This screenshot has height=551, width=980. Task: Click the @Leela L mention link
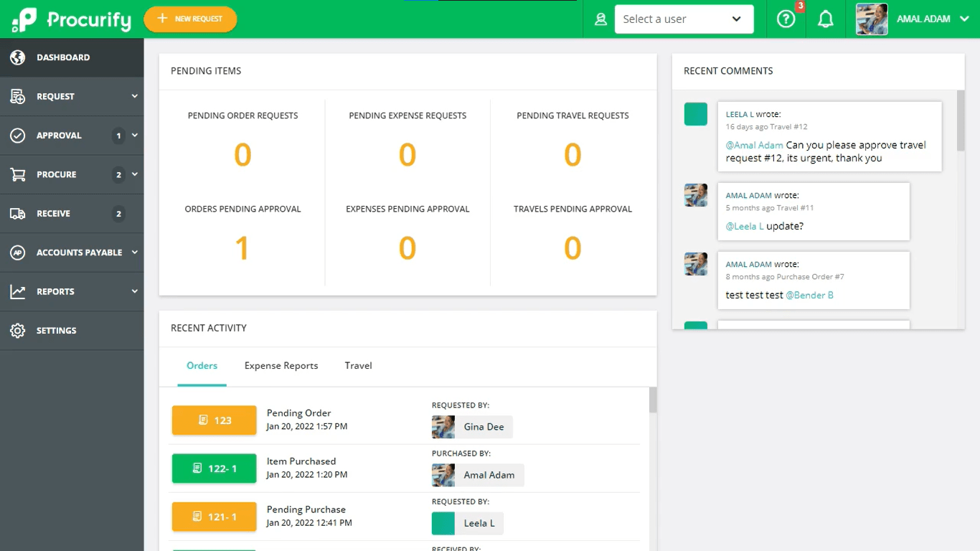(x=745, y=226)
